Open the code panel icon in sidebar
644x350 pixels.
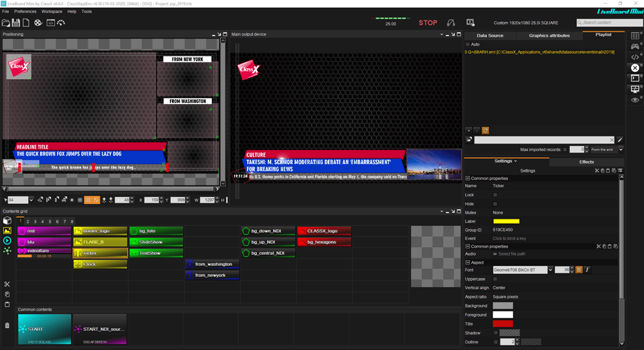click(x=635, y=57)
